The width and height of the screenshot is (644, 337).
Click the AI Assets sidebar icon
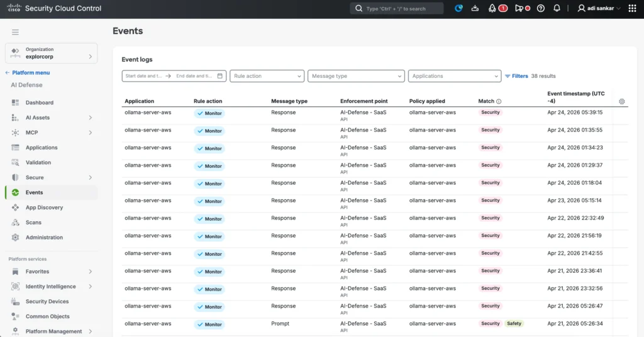(x=15, y=118)
